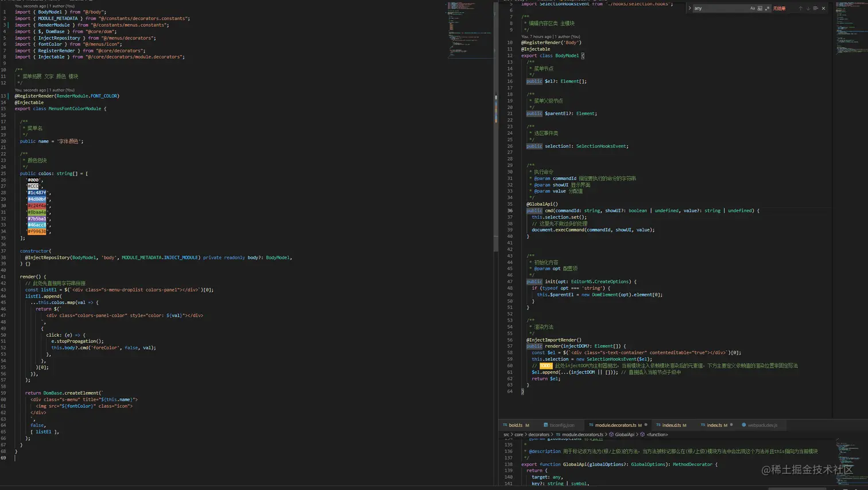Click the #000 black color swatch
Image resolution: width=868 pixels, height=490 pixels.
tap(33, 180)
